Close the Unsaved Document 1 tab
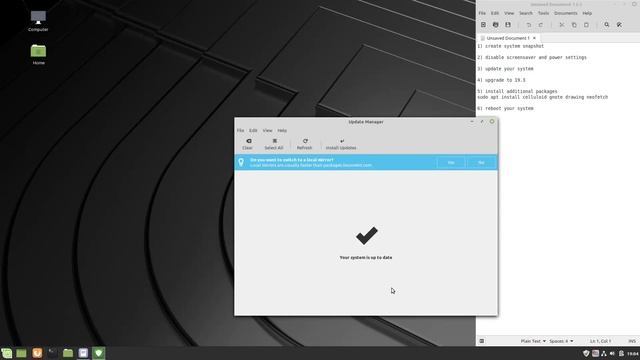This screenshot has height=360, width=640. 534,38
